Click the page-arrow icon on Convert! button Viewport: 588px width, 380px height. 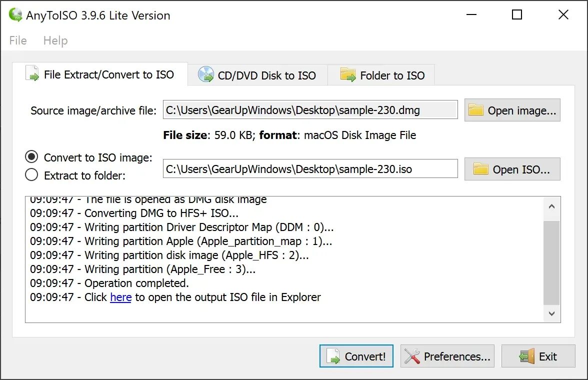333,356
